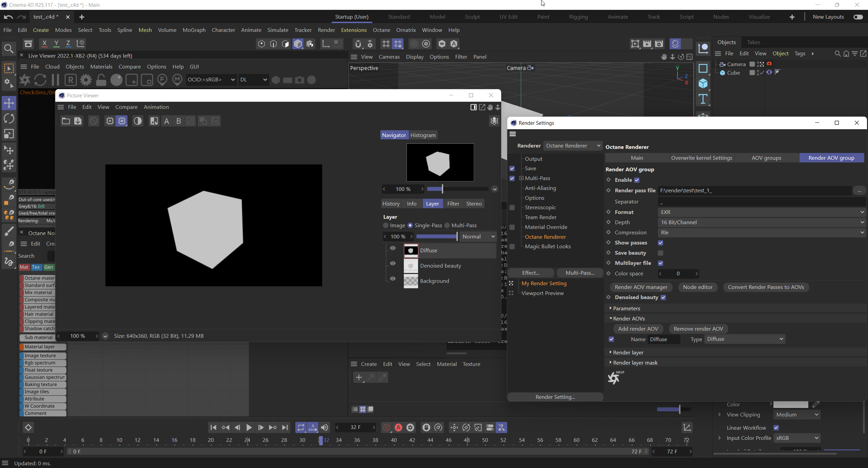This screenshot has height=468, width=868.
Task: Open the Format EXR dropdown
Action: pos(761,212)
